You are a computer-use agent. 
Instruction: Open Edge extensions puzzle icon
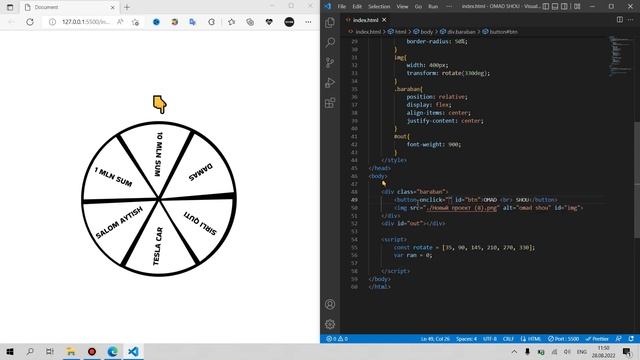[211, 22]
